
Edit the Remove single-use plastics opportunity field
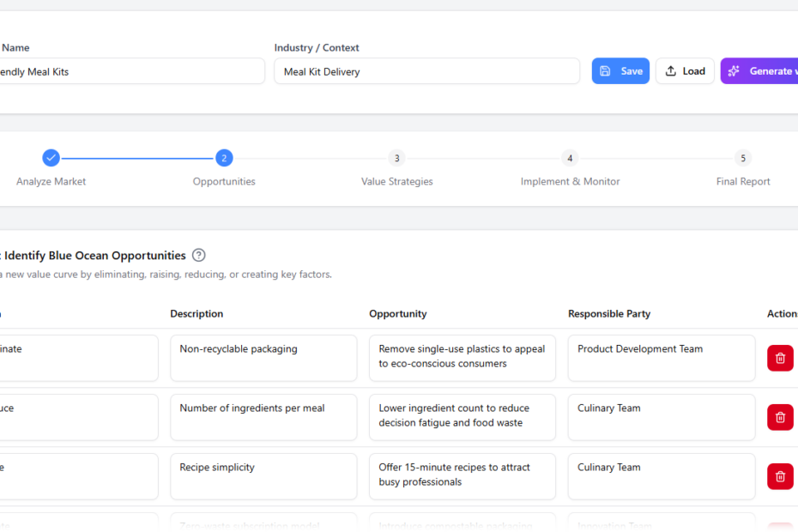[x=462, y=358]
